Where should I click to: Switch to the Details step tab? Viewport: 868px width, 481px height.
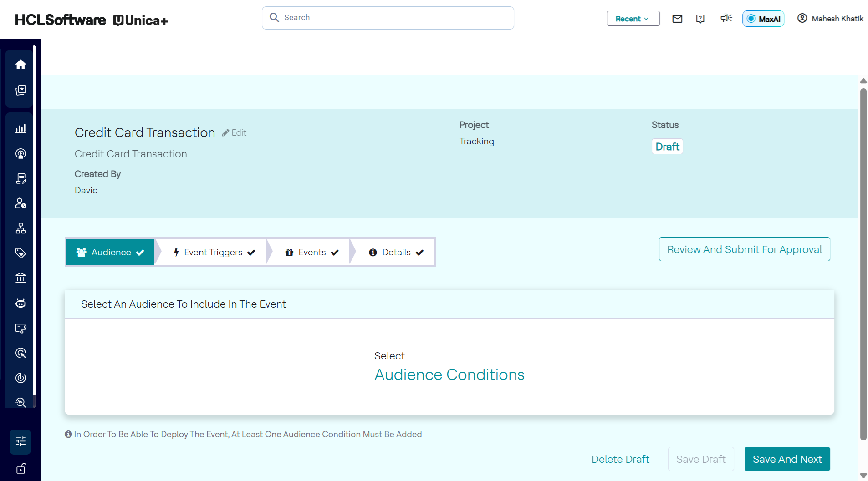tap(396, 252)
